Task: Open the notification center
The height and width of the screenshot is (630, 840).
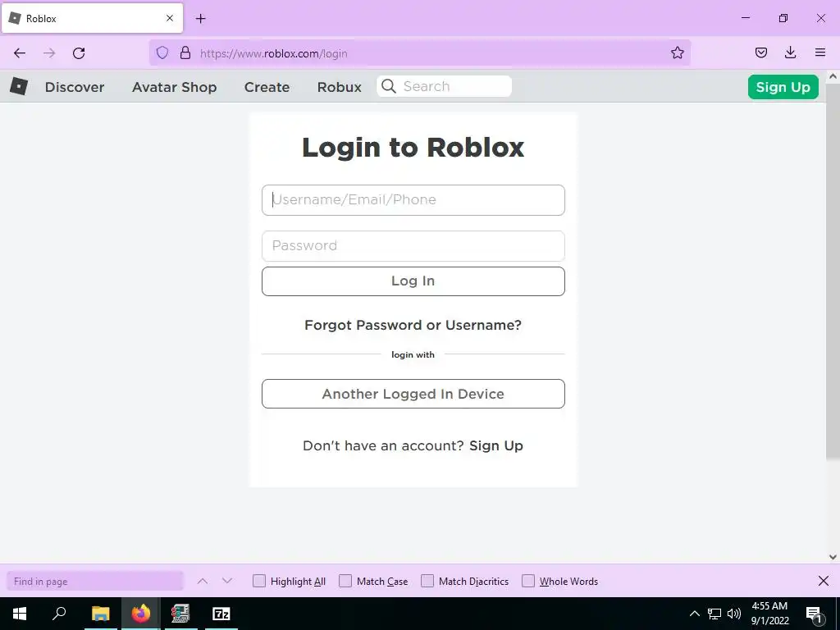Action: pyautogui.click(x=815, y=614)
